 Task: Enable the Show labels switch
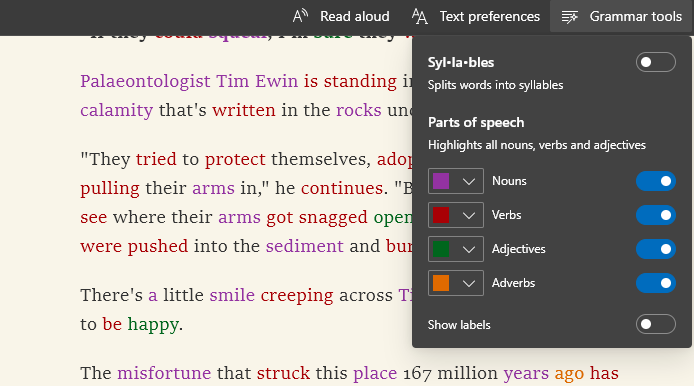point(655,324)
